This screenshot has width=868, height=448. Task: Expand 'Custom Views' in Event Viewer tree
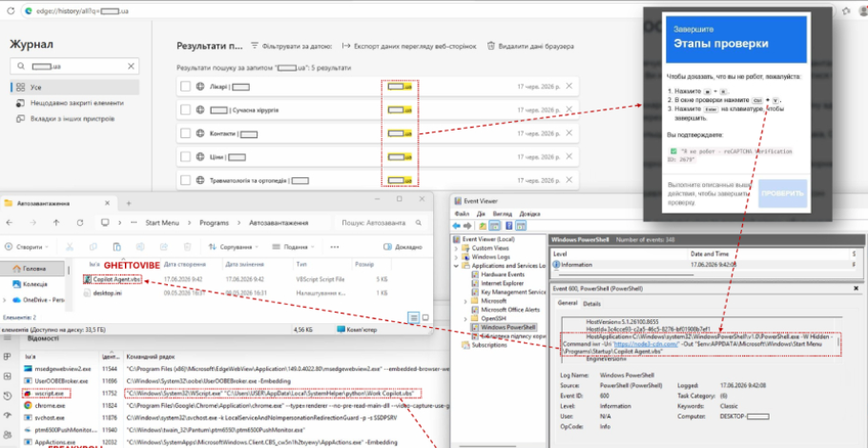click(456, 249)
